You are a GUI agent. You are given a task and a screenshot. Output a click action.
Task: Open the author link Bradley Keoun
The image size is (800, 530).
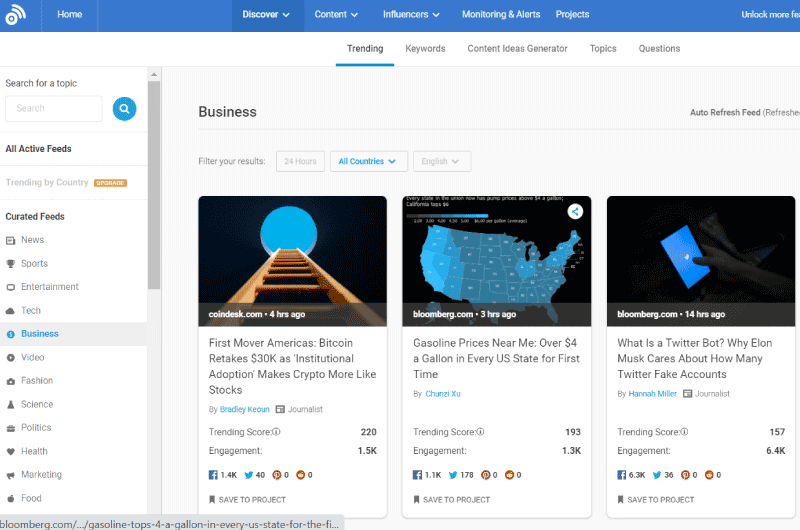(244, 409)
